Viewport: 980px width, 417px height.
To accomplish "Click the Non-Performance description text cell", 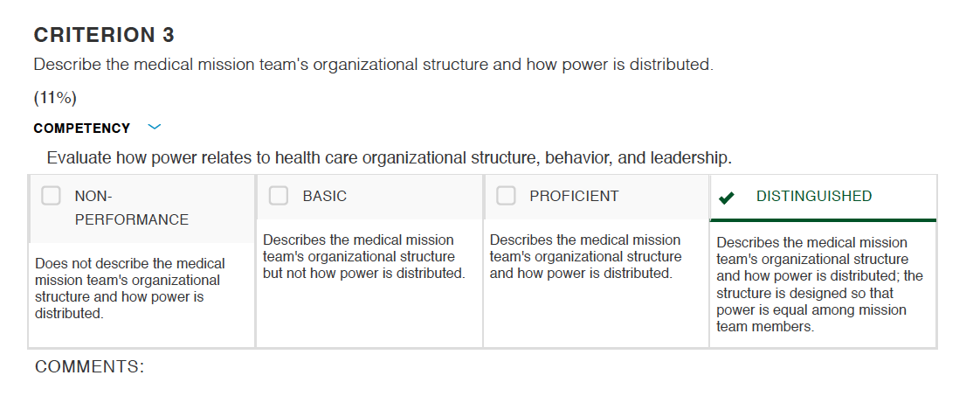I will [129, 288].
